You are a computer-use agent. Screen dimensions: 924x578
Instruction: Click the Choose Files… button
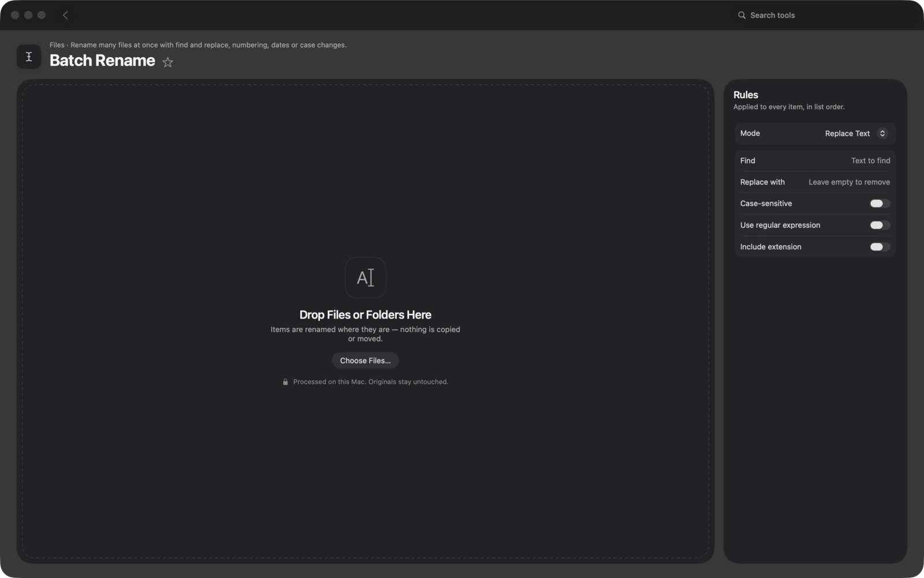[366, 361]
